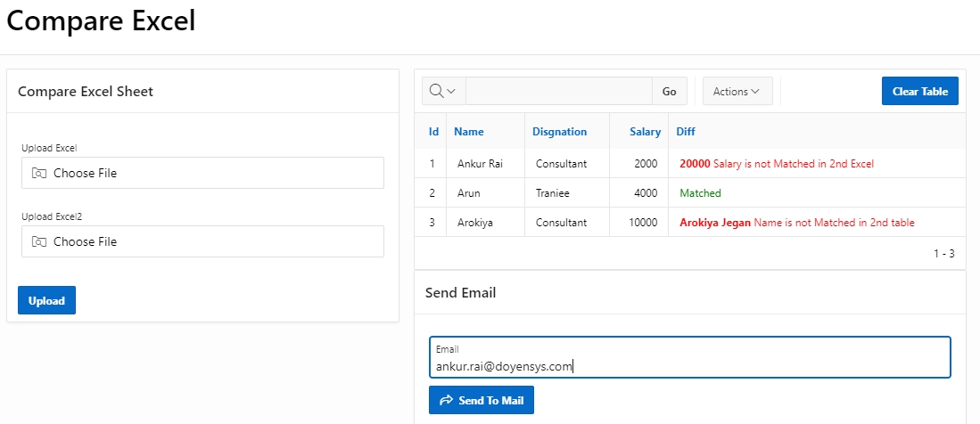Click the Clear Table button

pos(919,91)
